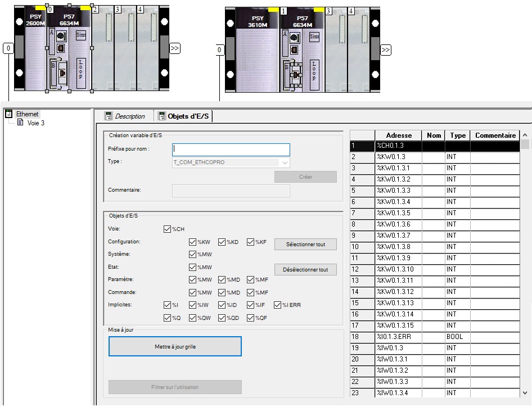The image size is (532, 416).
Task: Click into the Préfixe pour nom field
Action: click(x=231, y=150)
